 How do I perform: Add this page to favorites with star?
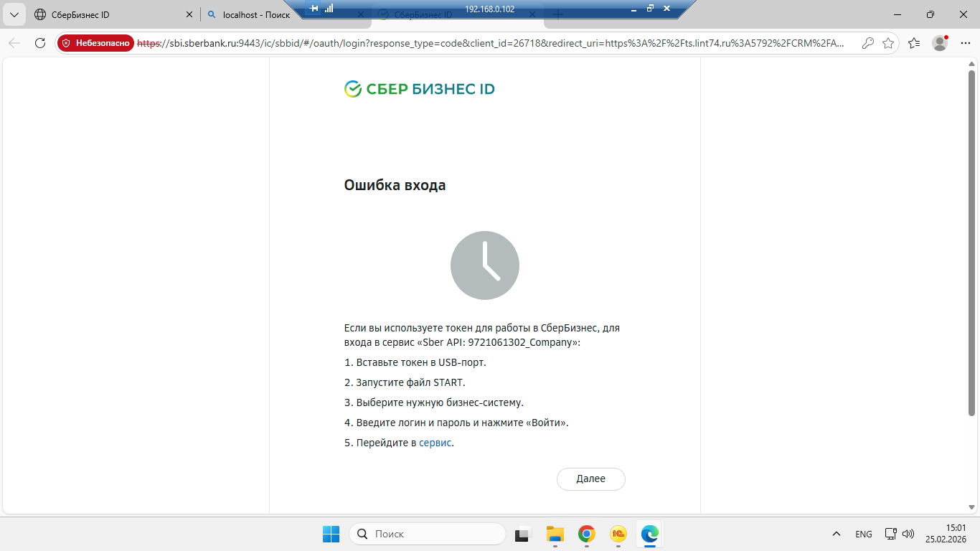point(888,43)
